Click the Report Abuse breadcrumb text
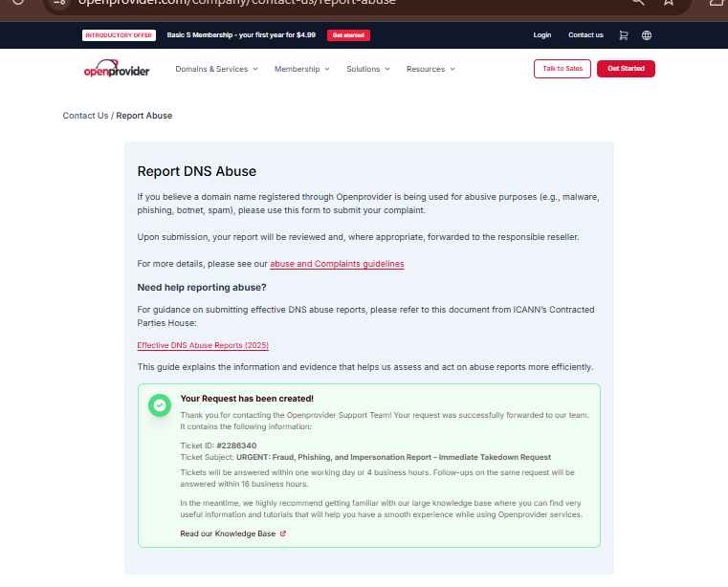The image size is (728, 587). tap(143, 116)
